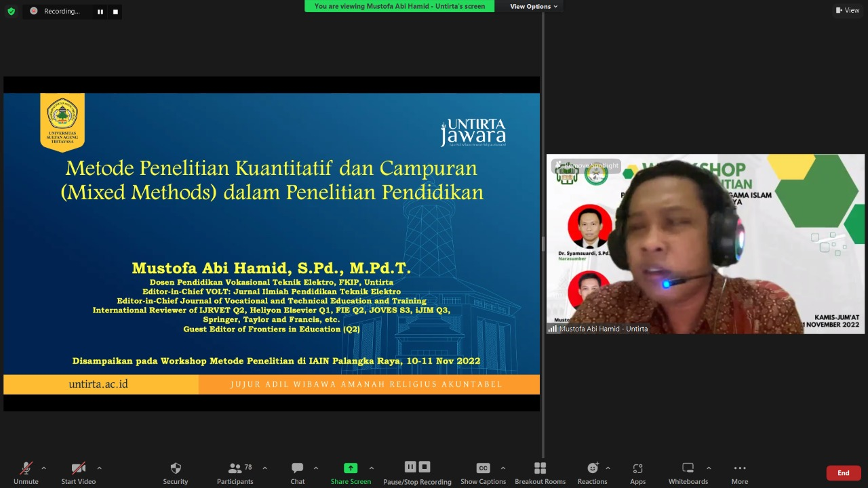
Task: Click the green encryption shield icon
Action: click(11, 12)
